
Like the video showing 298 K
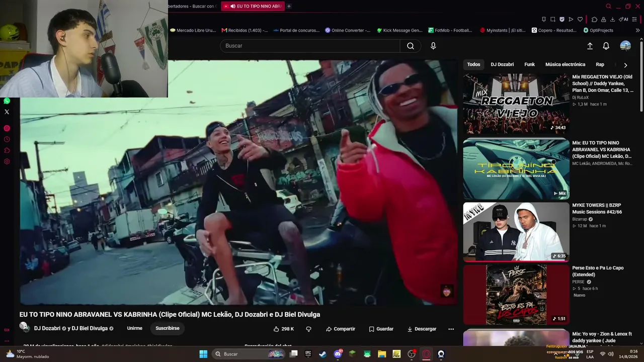coord(284,329)
